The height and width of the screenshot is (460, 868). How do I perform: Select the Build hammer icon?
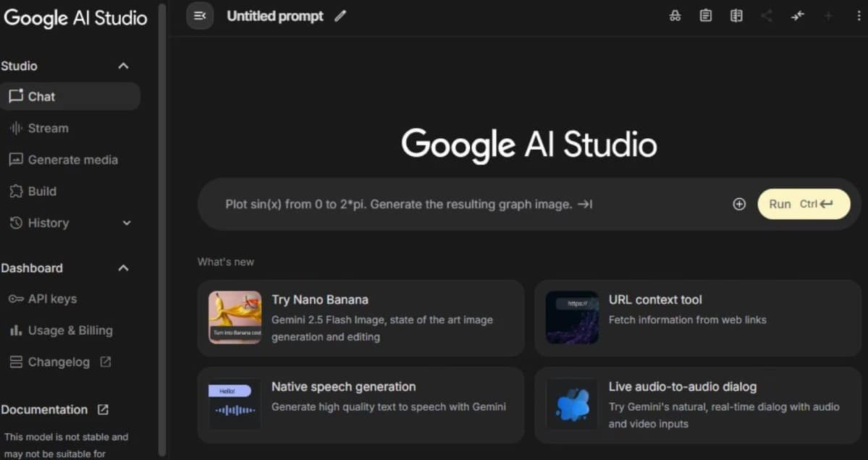pos(41,191)
